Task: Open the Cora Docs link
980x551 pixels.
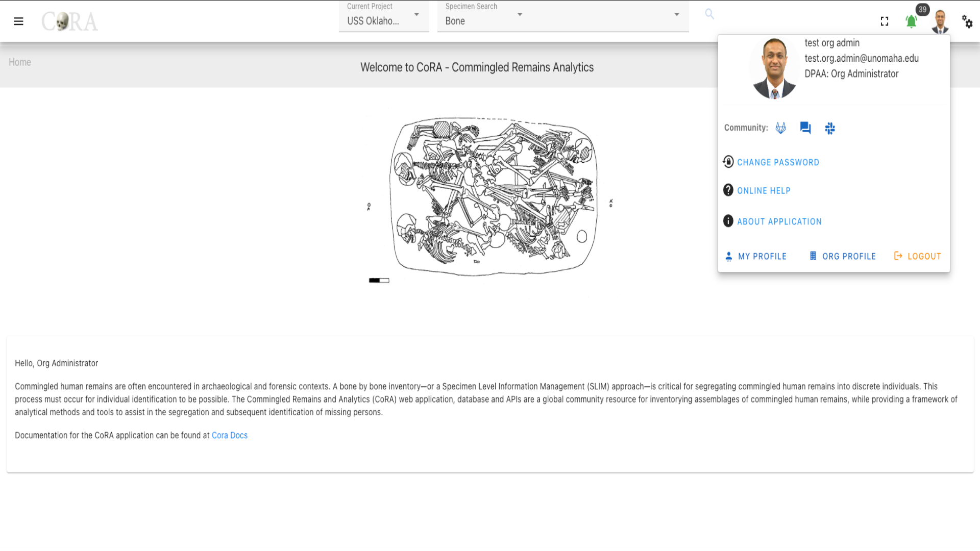Action: 230,435
